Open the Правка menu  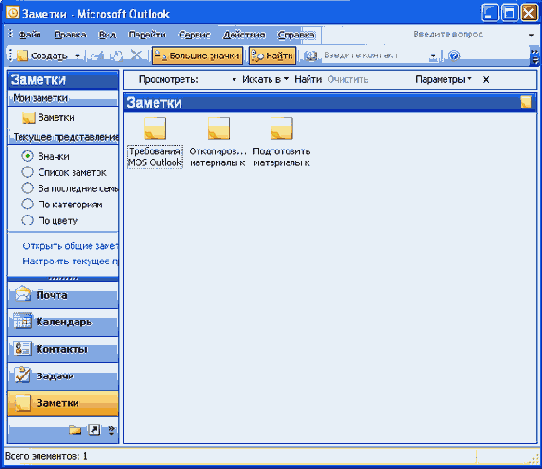71,34
